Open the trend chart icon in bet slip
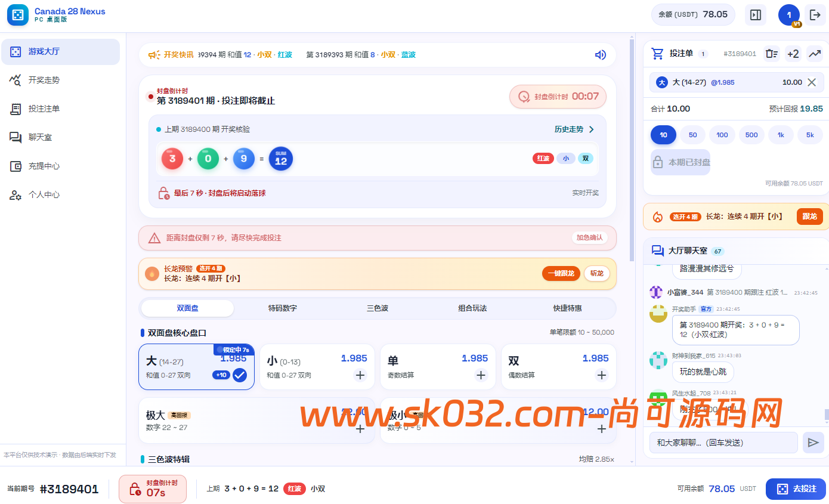Viewport: 829px width, 504px height. point(815,54)
